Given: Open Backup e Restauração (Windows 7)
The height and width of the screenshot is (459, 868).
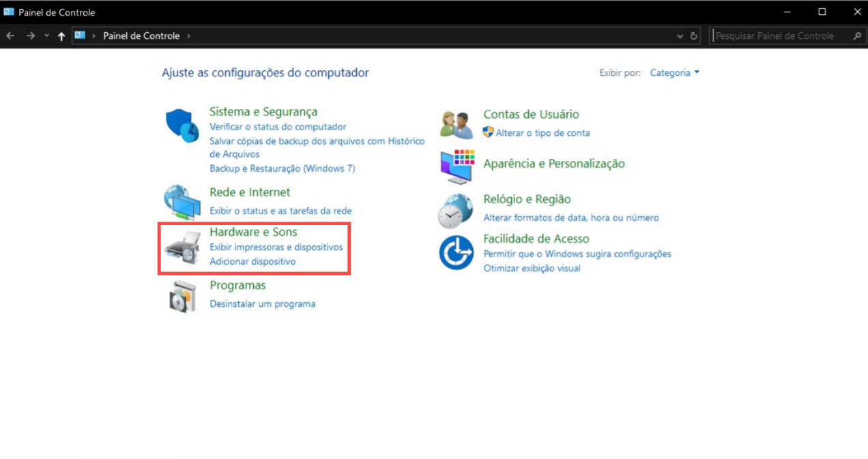Looking at the screenshot, I should pyautogui.click(x=283, y=168).
